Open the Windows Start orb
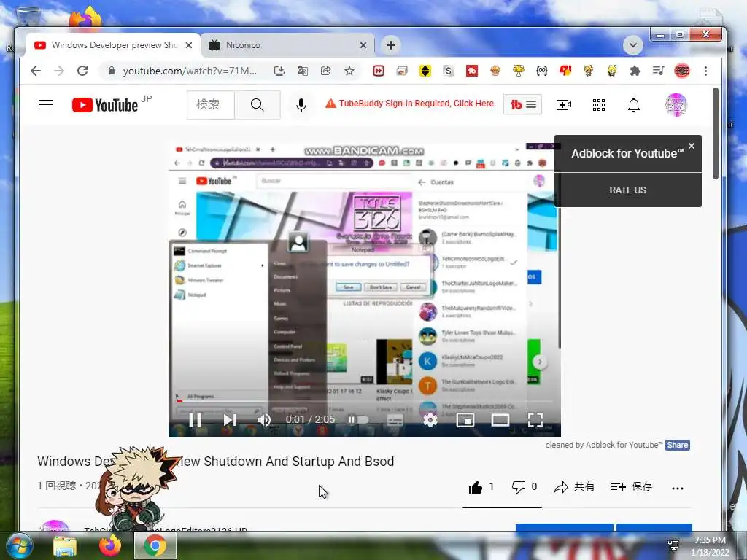The image size is (747, 560). (x=20, y=545)
